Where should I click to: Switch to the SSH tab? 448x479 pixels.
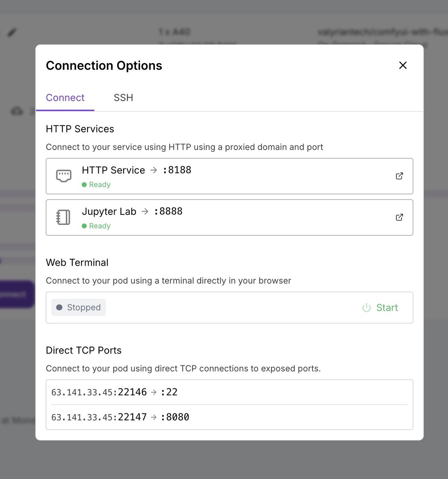click(x=123, y=98)
